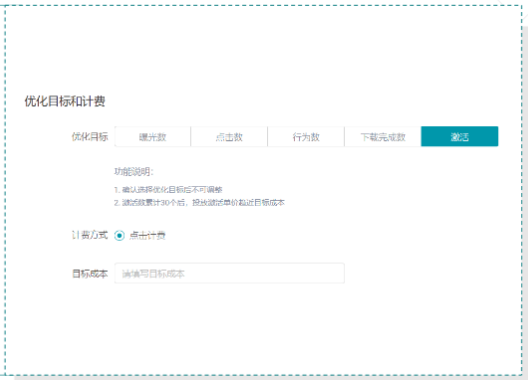
Task: Select the 点击数 optimization goal
Action: coord(229,136)
